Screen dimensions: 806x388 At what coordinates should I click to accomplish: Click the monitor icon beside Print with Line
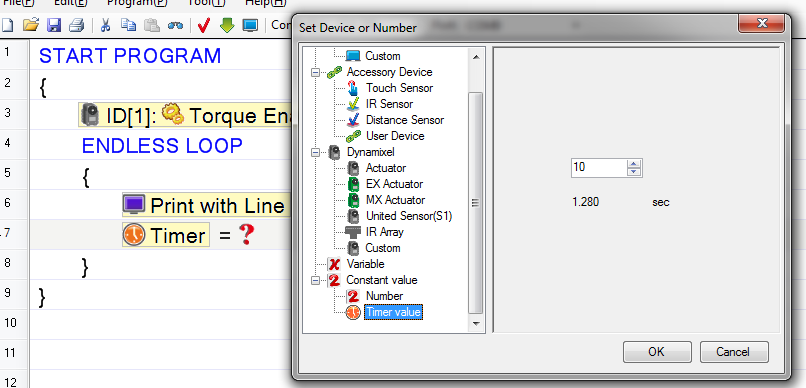[x=135, y=205]
